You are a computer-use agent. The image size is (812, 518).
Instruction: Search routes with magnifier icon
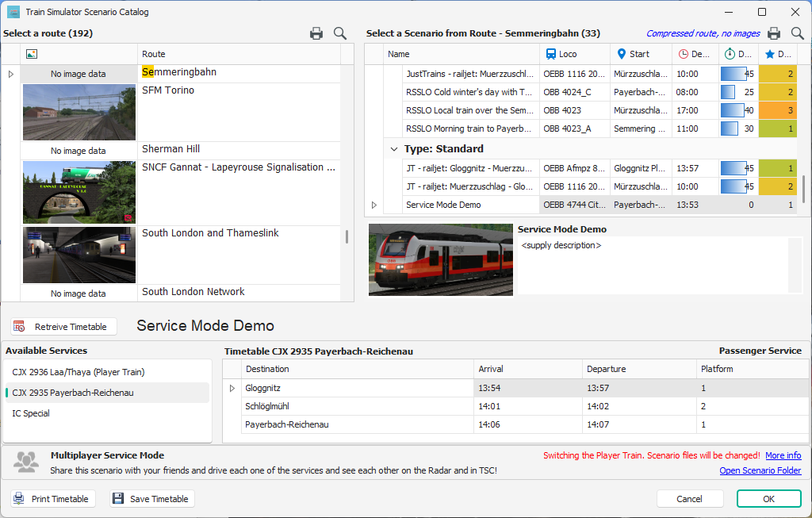[x=339, y=33]
